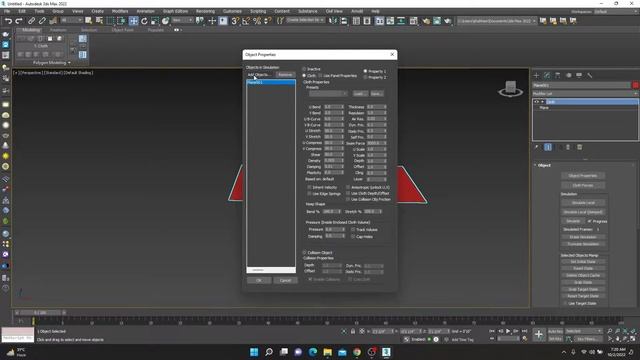Open File Explorer from the taskbar
This screenshot has width=640, height=360.
point(327,352)
